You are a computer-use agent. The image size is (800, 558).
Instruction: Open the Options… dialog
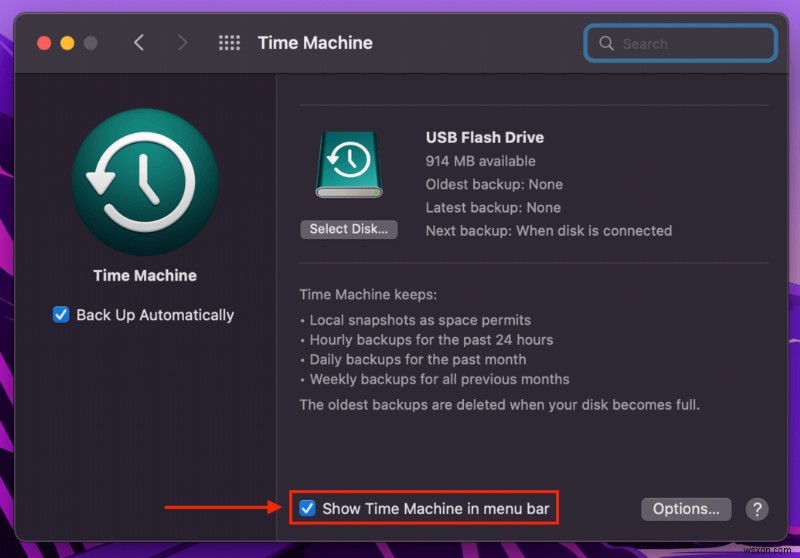coord(686,509)
